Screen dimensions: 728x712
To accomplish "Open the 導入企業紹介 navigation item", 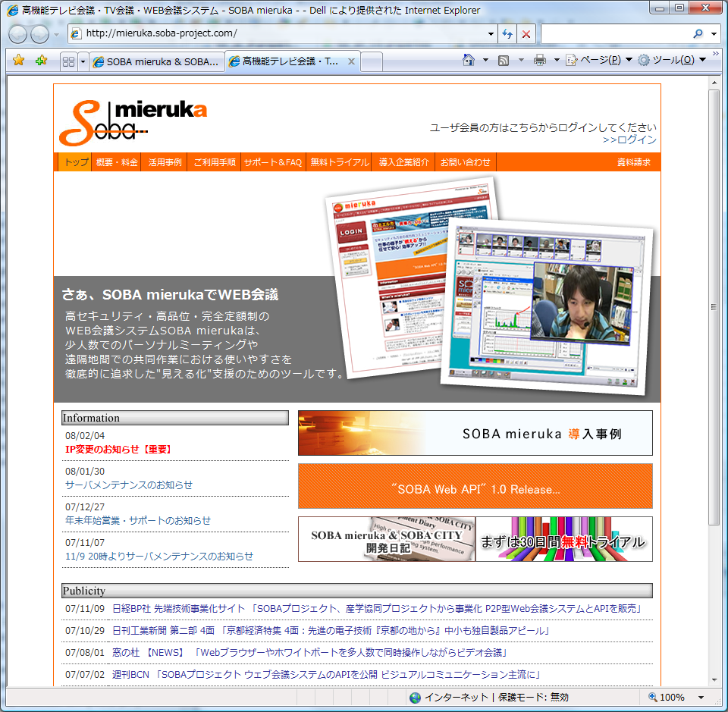I will (x=404, y=162).
